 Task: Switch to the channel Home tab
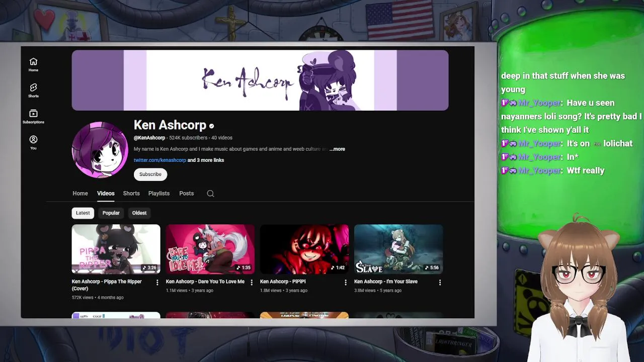click(x=80, y=193)
